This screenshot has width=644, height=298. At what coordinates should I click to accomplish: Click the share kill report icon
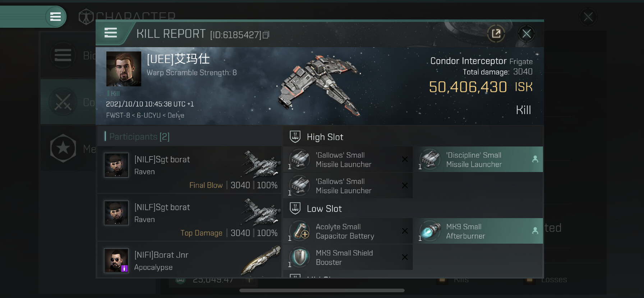496,34
